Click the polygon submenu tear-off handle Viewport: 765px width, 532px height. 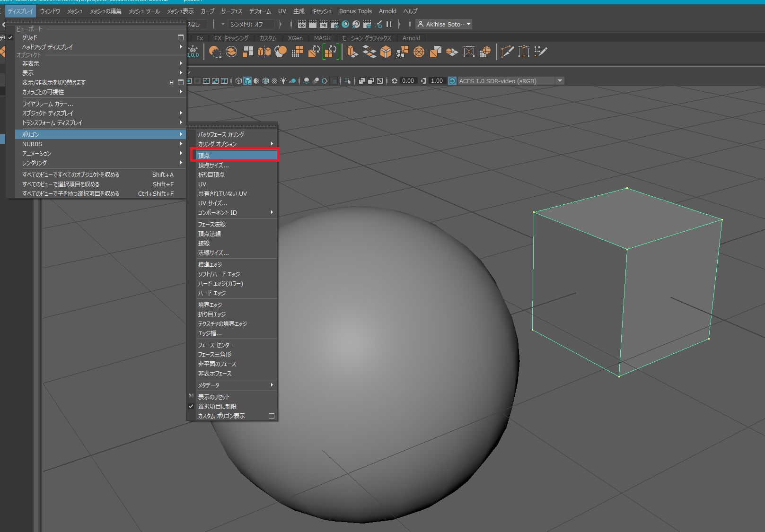[x=232, y=126]
